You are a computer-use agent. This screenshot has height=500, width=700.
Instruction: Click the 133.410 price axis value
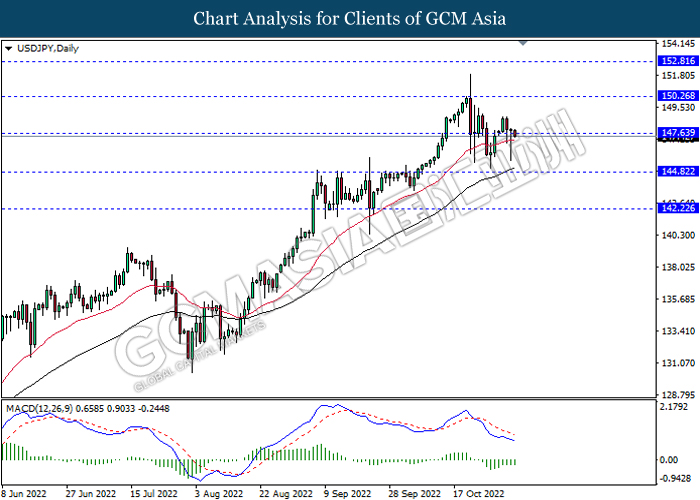pyautogui.click(x=678, y=331)
